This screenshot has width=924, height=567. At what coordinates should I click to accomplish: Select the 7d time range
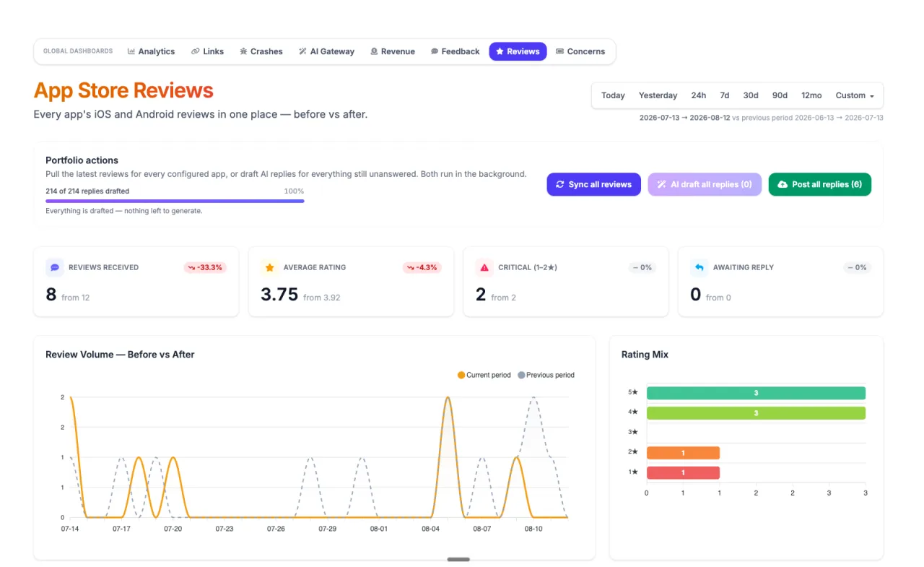(x=725, y=95)
